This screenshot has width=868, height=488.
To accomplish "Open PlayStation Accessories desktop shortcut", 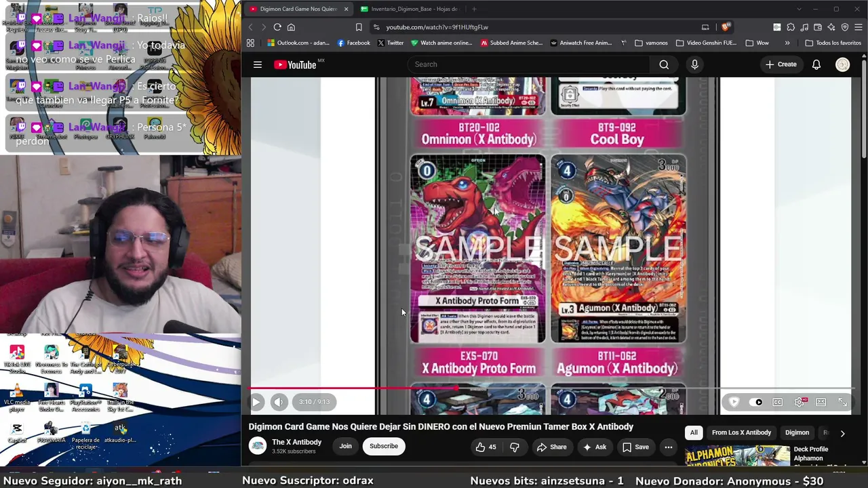I will pos(85,398).
